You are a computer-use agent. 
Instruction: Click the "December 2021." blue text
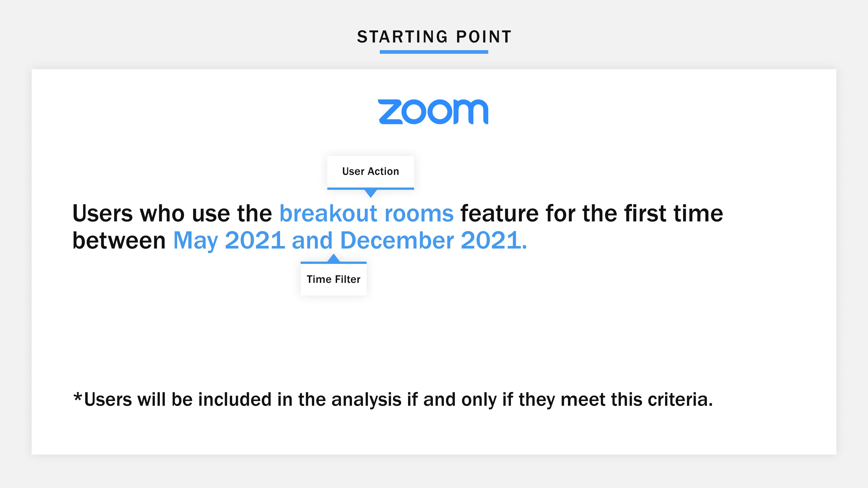click(x=434, y=240)
